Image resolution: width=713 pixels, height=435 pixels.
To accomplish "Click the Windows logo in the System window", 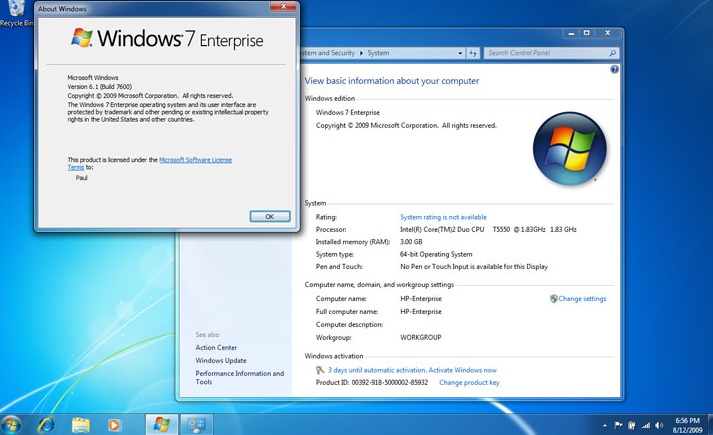I will 569,149.
